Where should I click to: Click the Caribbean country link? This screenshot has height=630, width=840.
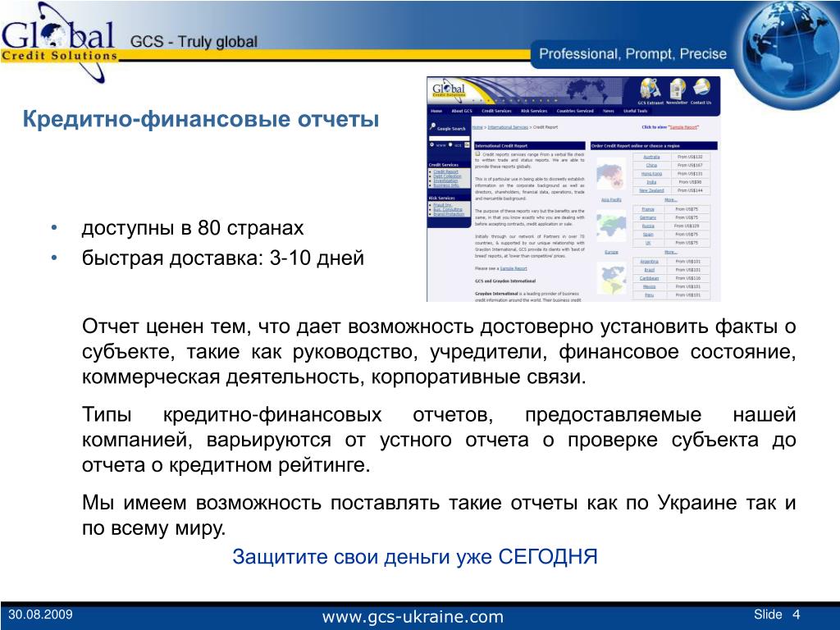tap(650, 278)
